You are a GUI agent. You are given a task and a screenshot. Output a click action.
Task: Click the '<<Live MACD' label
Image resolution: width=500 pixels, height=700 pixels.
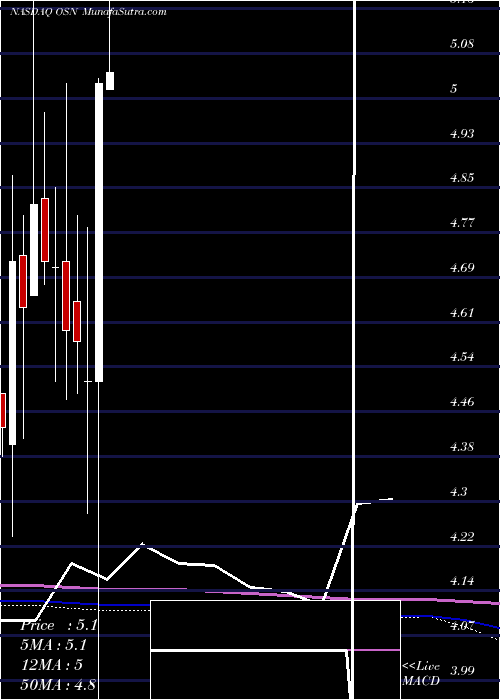(x=421, y=674)
